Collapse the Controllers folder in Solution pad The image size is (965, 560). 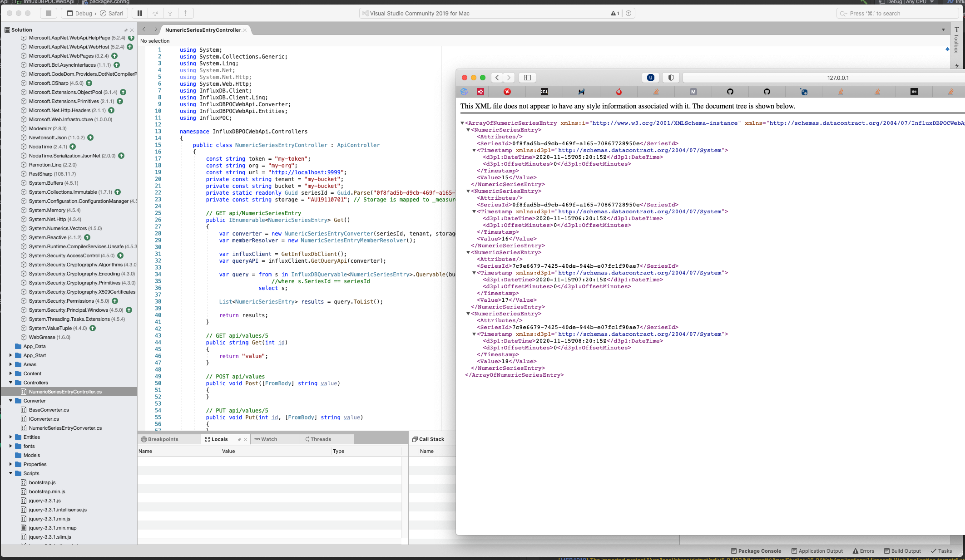point(11,383)
